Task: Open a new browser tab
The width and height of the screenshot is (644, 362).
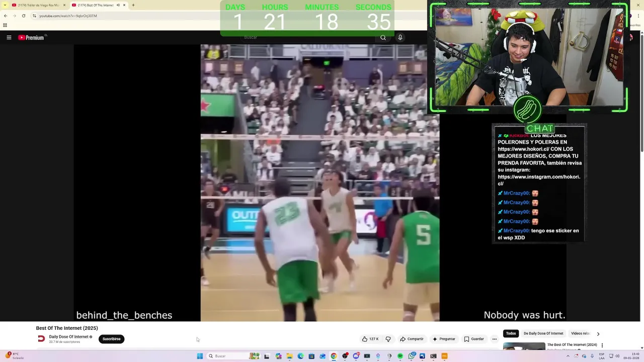Action: point(133,5)
